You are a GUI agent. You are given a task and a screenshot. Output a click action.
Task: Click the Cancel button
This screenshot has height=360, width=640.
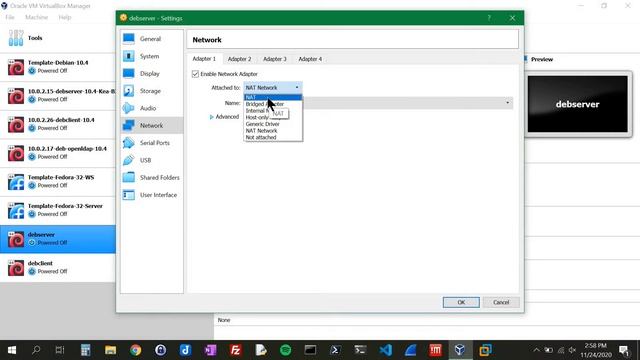pyautogui.click(x=501, y=302)
